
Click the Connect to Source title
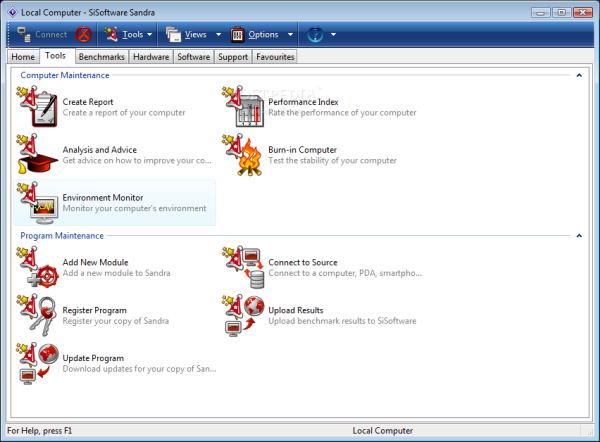coord(303,262)
